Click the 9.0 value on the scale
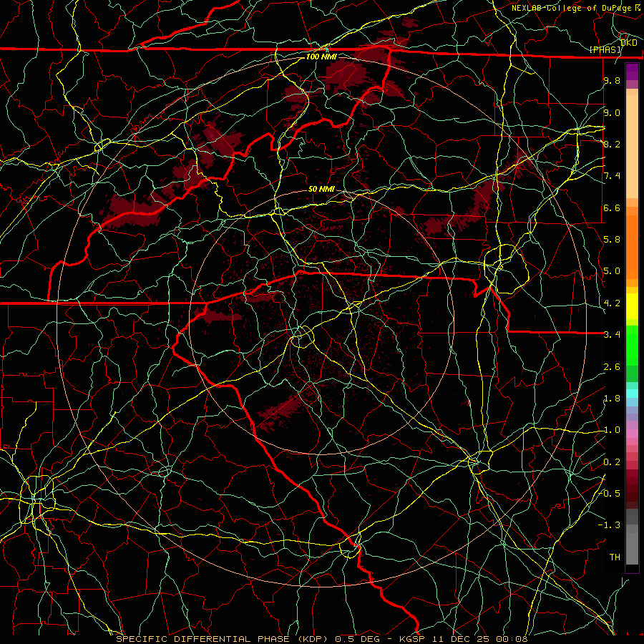The image size is (644, 644). click(612, 112)
